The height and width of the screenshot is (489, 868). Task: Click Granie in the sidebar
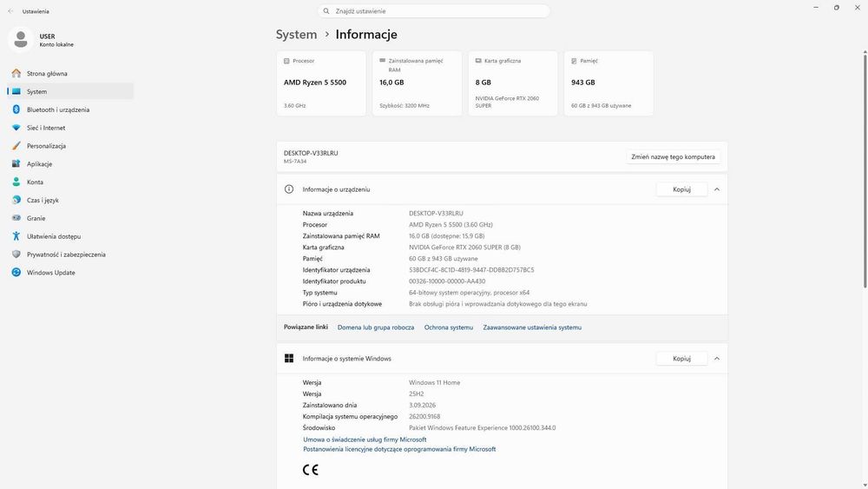pyautogui.click(x=70, y=218)
